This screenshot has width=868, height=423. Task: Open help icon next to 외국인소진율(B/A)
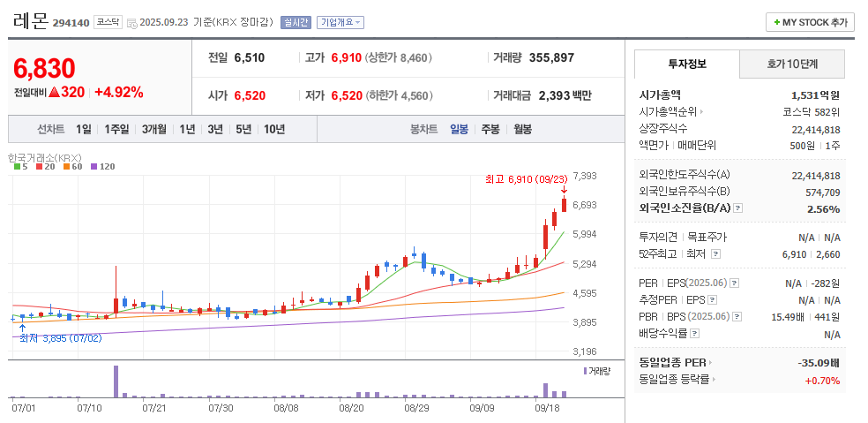pyautogui.click(x=738, y=208)
